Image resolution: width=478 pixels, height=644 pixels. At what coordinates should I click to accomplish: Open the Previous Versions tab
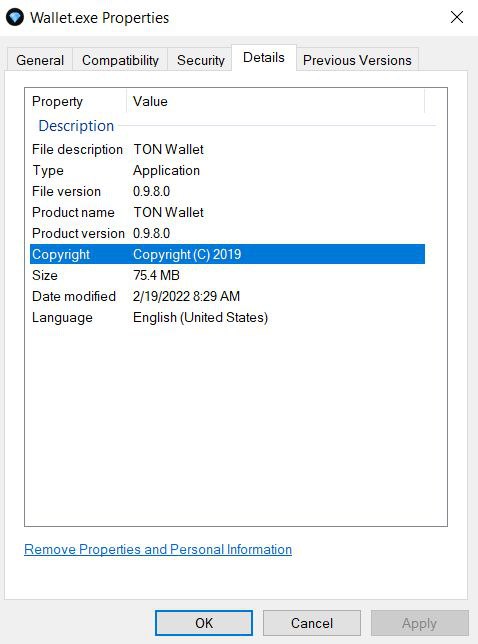357,60
